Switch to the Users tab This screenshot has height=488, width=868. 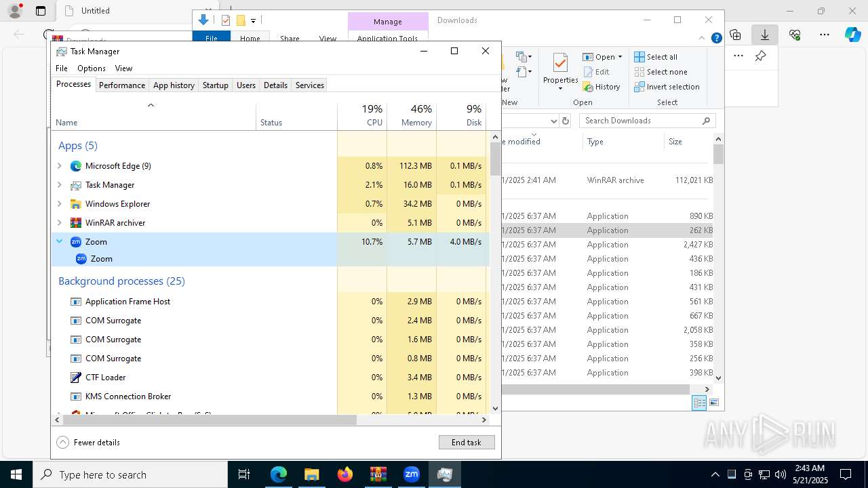246,85
